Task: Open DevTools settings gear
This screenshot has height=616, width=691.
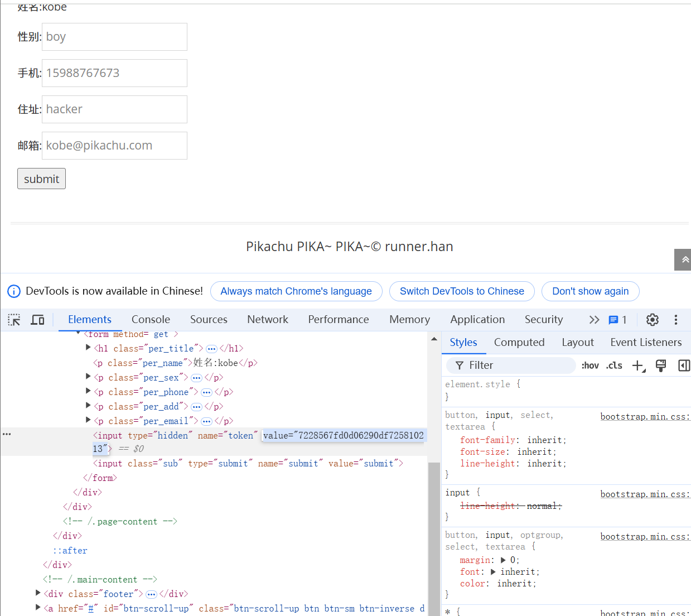Action: (x=653, y=320)
